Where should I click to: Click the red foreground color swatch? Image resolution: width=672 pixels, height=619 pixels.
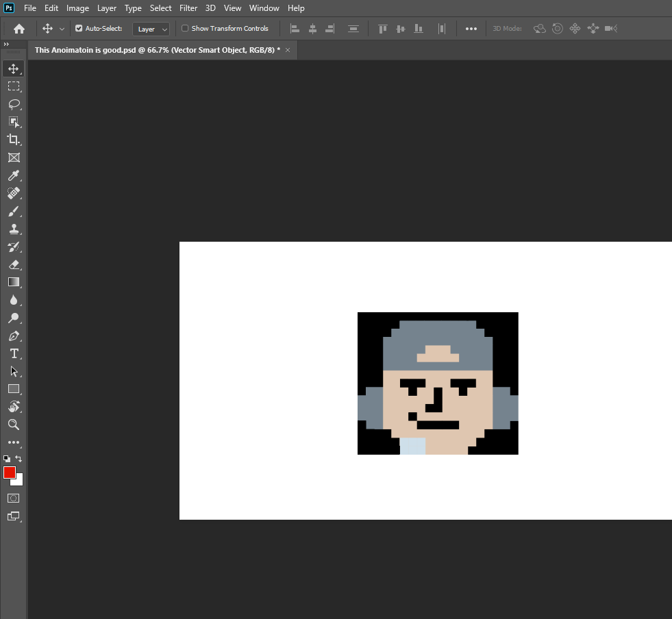(x=10, y=472)
